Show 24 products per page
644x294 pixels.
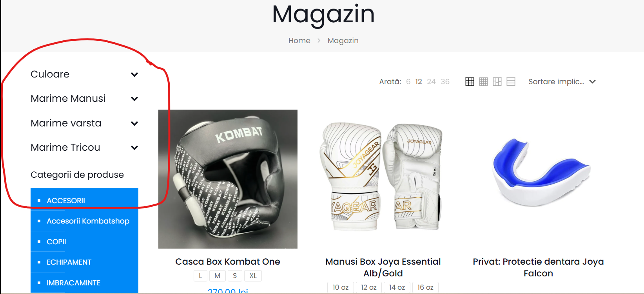[x=431, y=81]
